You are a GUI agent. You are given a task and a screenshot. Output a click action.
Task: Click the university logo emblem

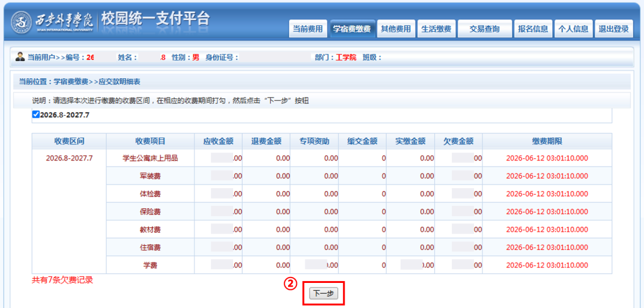pyautogui.click(x=21, y=21)
